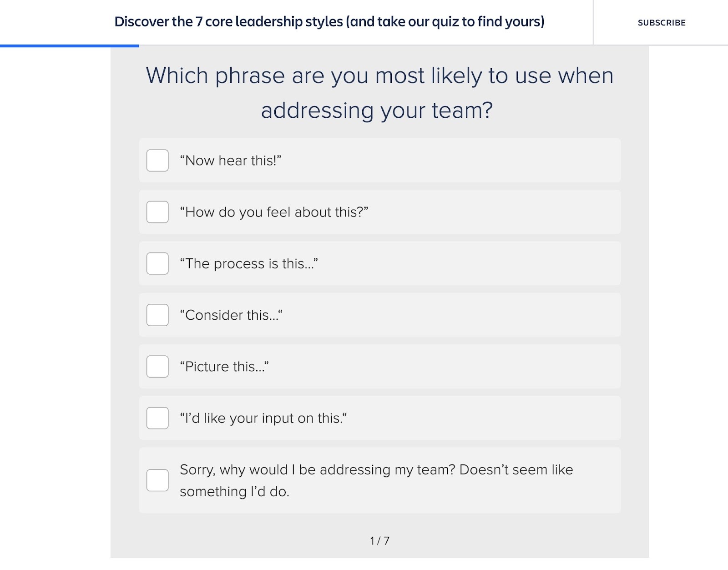Click the SUBSCRIBE button
The image size is (728, 570).
pos(661,22)
